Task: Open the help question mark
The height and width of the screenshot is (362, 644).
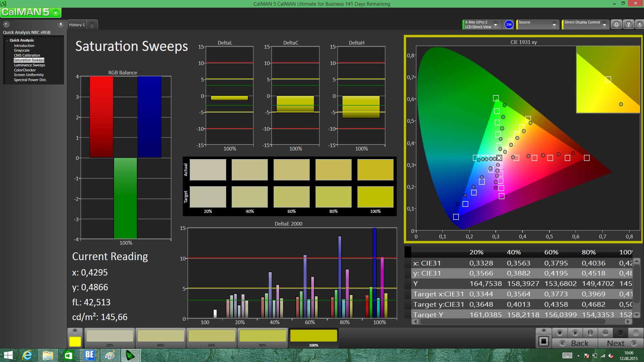Action: tap(628, 24)
